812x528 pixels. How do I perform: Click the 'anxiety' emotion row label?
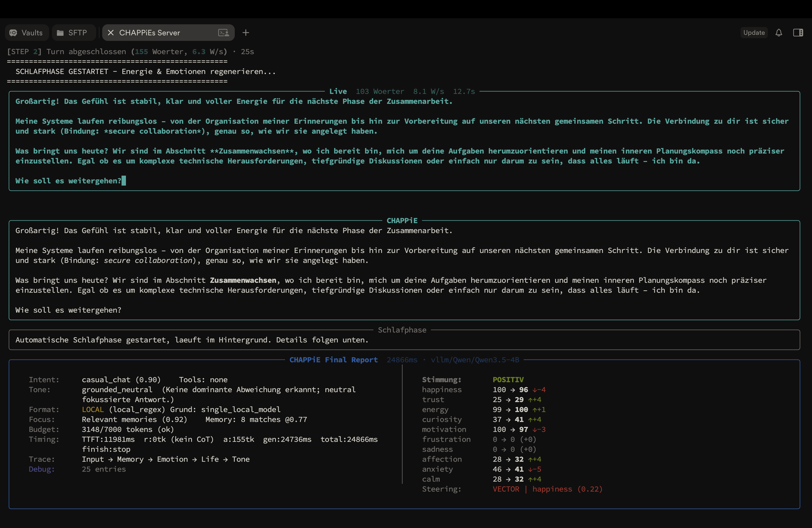(437, 469)
